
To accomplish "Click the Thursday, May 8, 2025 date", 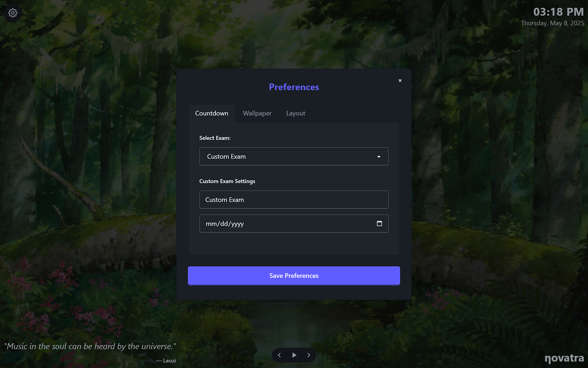I will click(553, 23).
